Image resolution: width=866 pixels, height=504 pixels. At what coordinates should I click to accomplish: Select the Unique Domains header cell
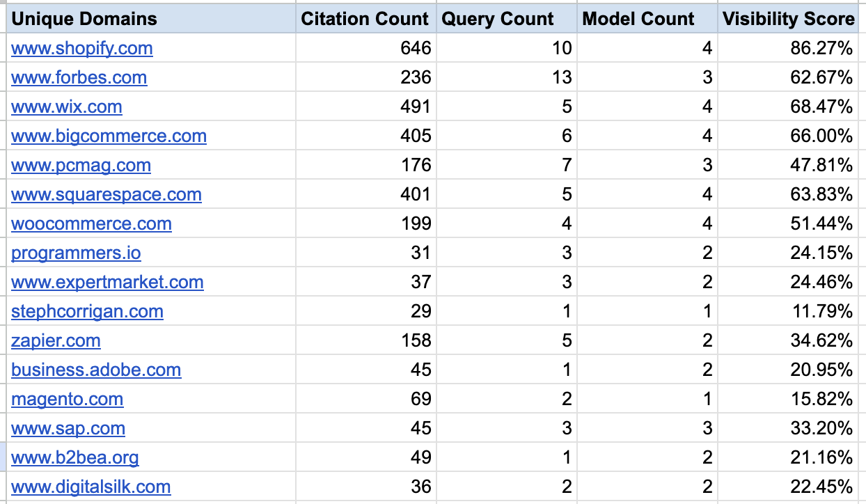click(x=84, y=19)
